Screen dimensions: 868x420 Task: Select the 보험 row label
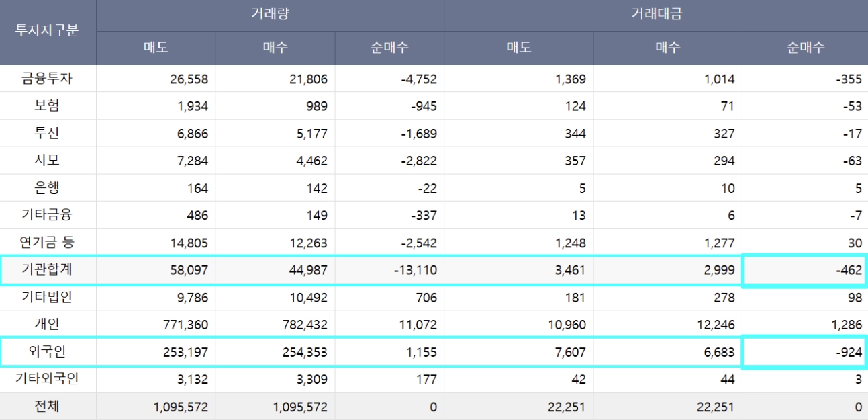47,106
